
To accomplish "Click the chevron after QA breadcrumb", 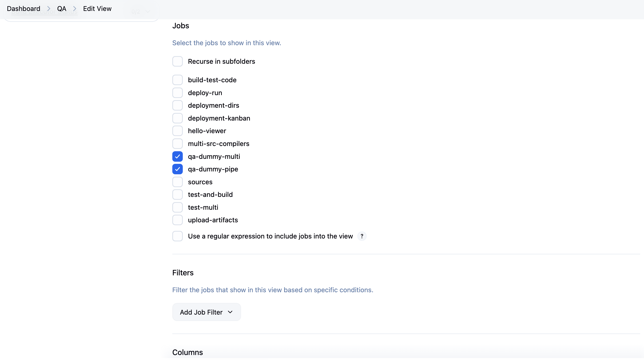I will (74, 9).
